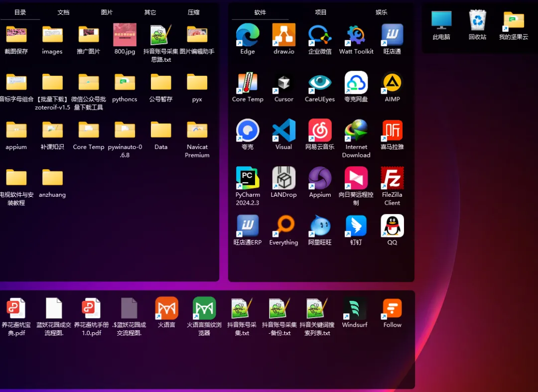Viewport: 538px width, 392px height.
Task: Select the 公号暂存 folder
Action: coord(161,82)
